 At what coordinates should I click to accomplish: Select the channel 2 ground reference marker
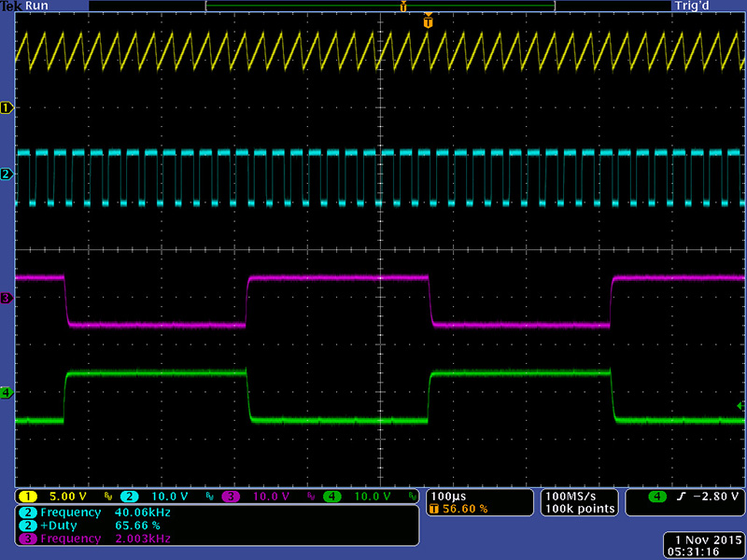coord(7,175)
